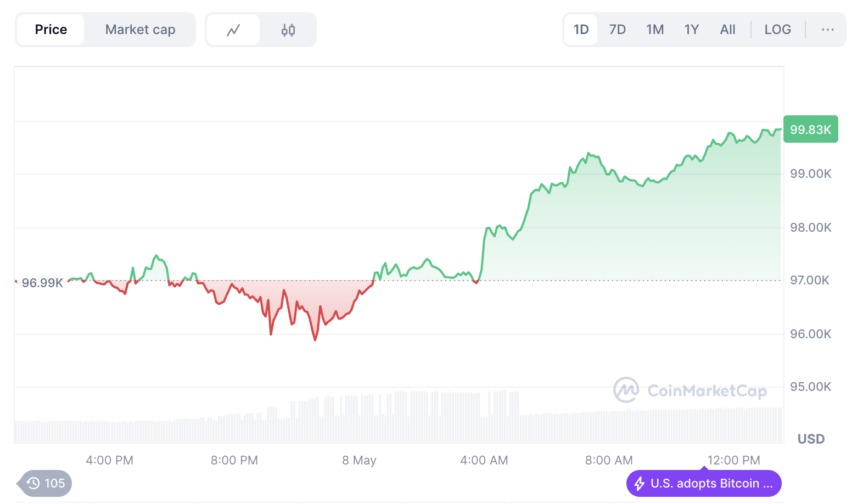Select the 7D time range

tap(617, 30)
